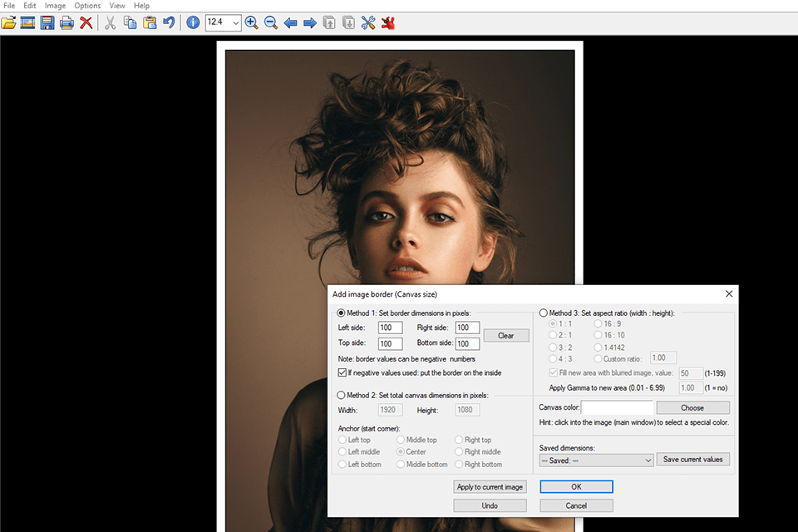798x532 pixels.
Task: Click the Slideshow toolbar icon
Action: click(28, 23)
